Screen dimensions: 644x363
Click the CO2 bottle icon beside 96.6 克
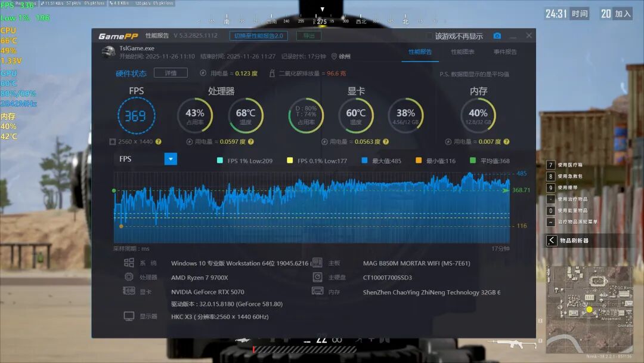272,73
